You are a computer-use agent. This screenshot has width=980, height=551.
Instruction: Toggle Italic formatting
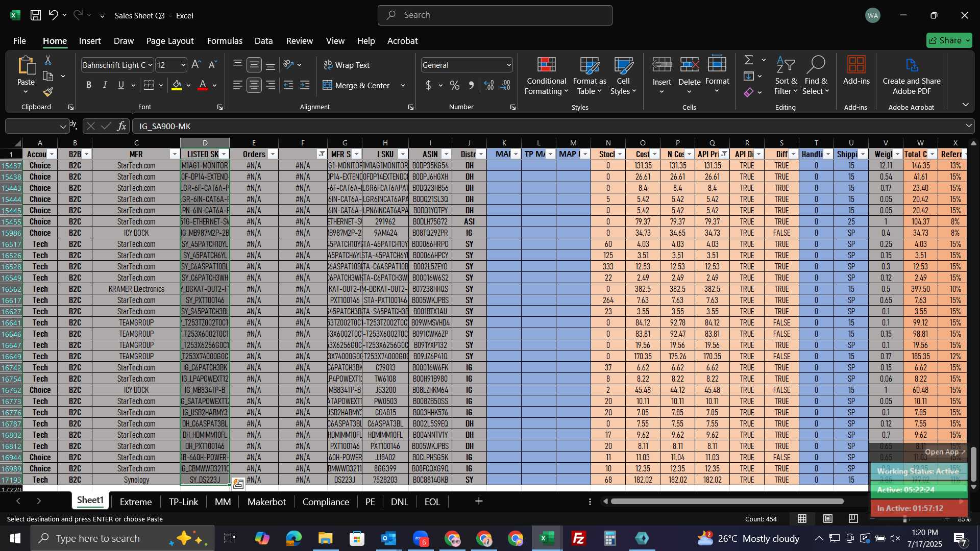coord(105,85)
